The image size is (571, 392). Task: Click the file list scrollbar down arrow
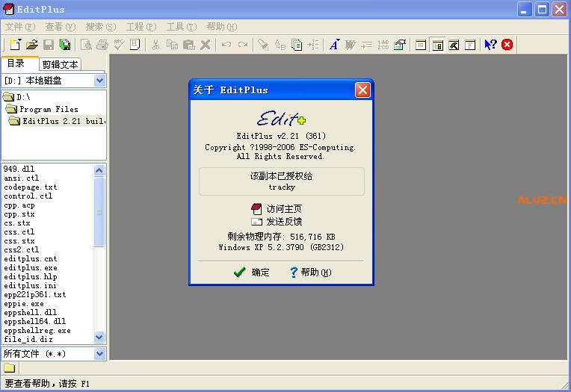coord(99,338)
